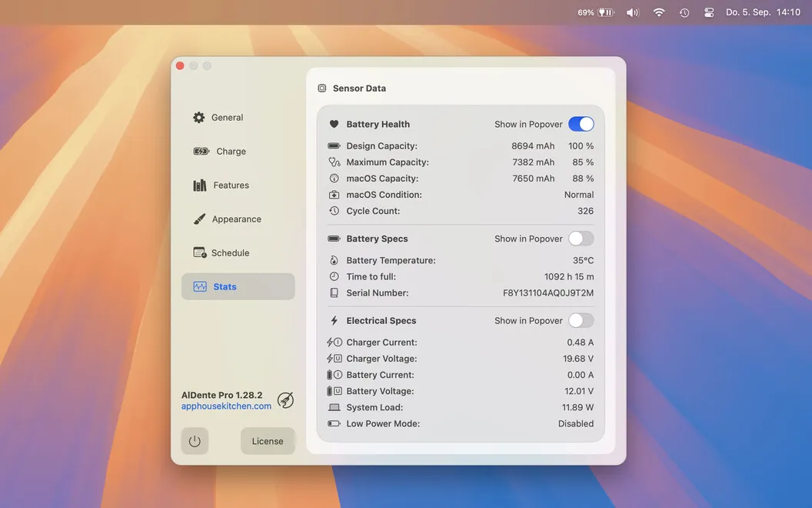Click the Charger Current icon

(x=334, y=342)
